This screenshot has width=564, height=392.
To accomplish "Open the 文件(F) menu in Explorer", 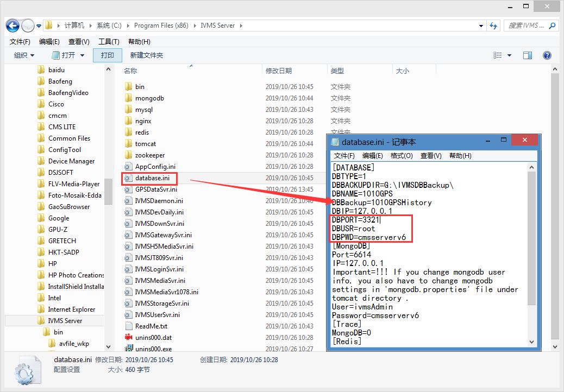I will pos(20,42).
